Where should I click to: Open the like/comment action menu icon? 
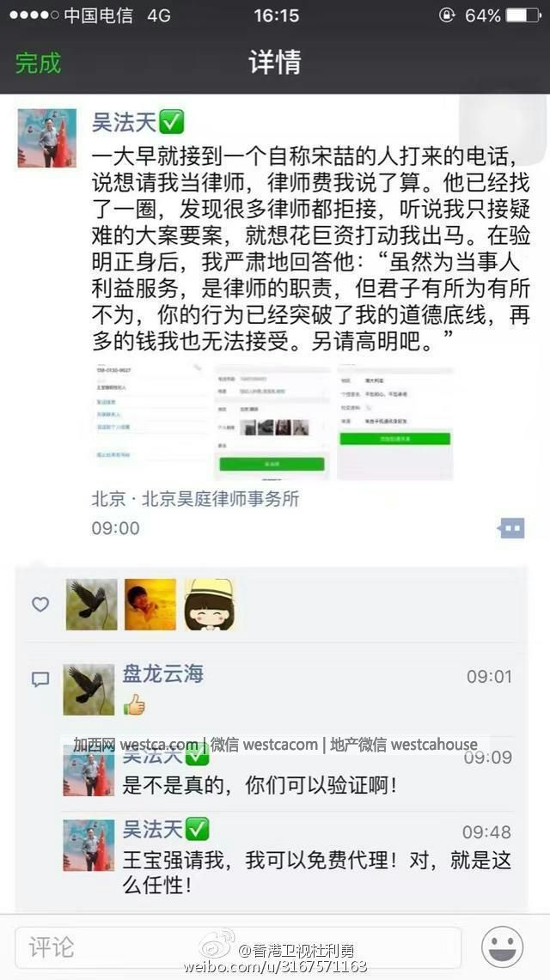coord(511,528)
